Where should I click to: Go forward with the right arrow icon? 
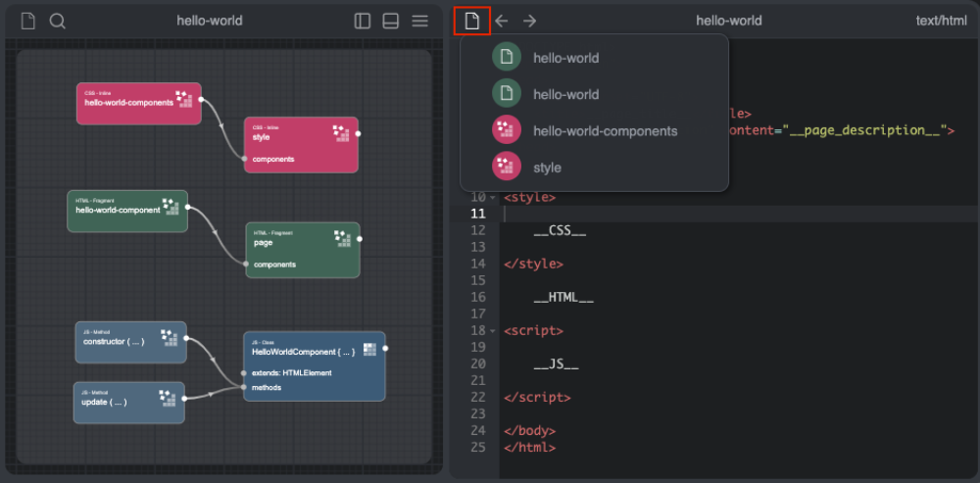pyautogui.click(x=529, y=21)
